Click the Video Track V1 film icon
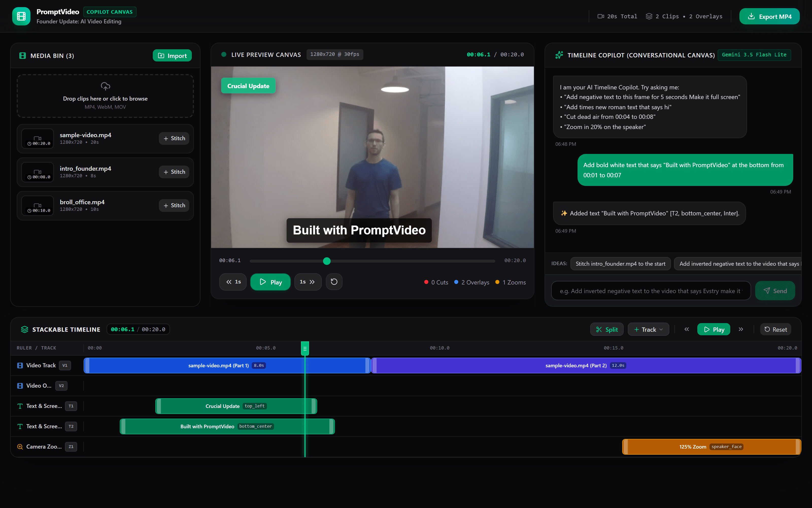This screenshot has width=812, height=508. (x=20, y=366)
